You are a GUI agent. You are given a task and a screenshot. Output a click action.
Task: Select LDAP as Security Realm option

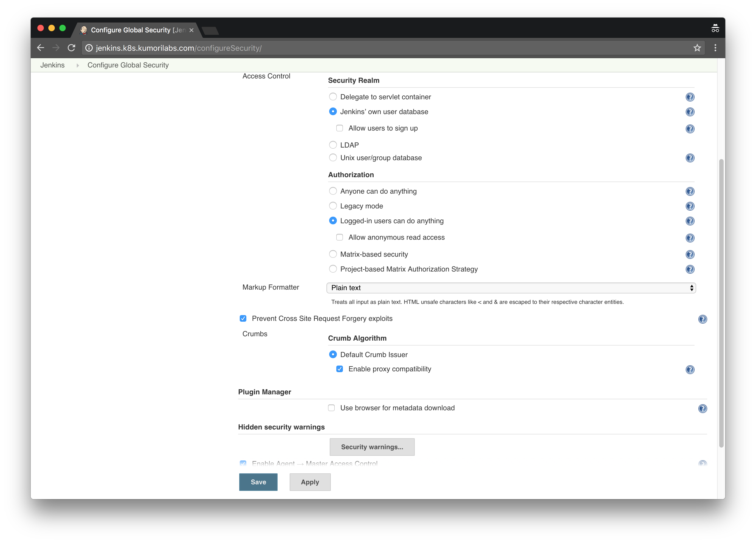[x=332, y=145]
